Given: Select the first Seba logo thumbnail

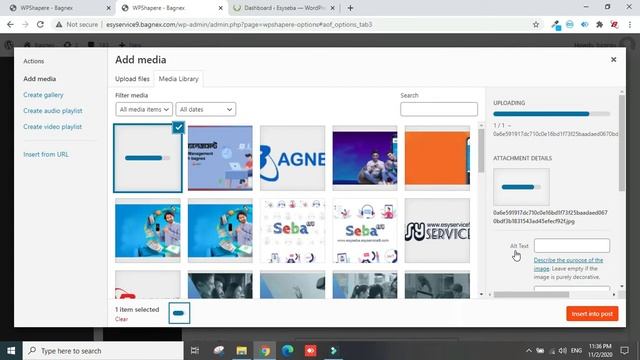Looking at the screenshot, I should pyautogui.click(x=293, y=231).
